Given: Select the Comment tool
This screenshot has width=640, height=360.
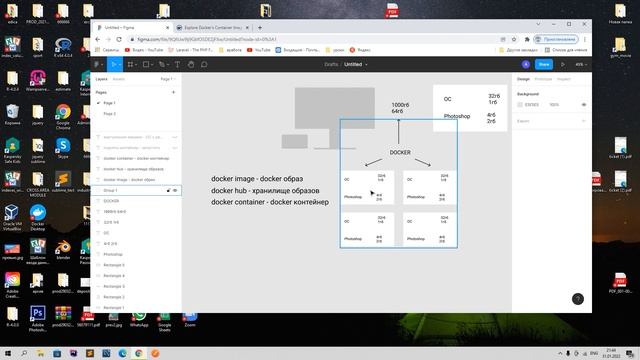Looking at the screenshot, I should pos(204,64).
